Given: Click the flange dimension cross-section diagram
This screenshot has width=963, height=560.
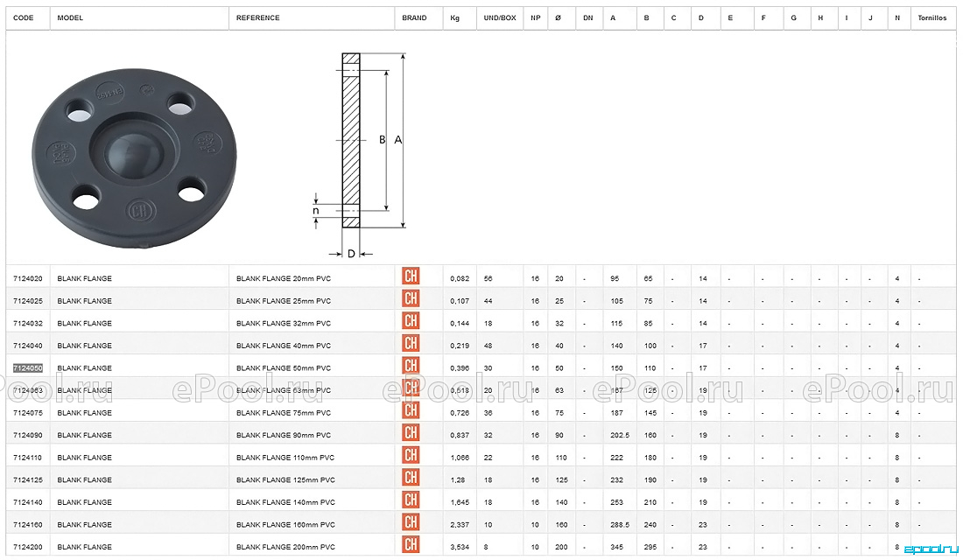Looking at the screenshot, I should (359, 155).
